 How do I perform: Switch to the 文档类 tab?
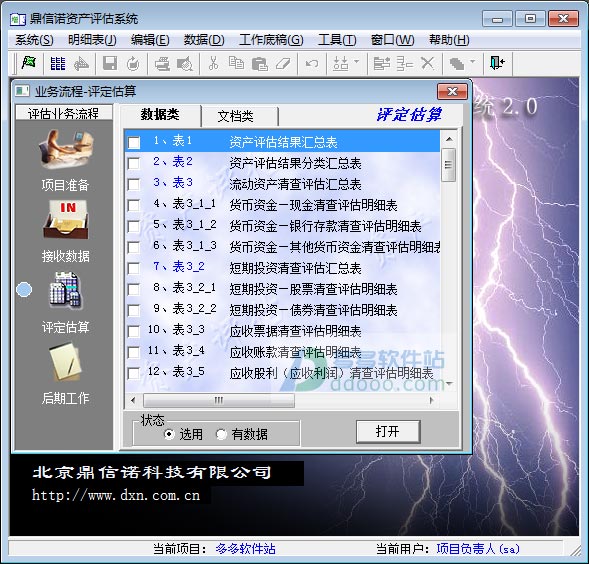coord(240,116)
